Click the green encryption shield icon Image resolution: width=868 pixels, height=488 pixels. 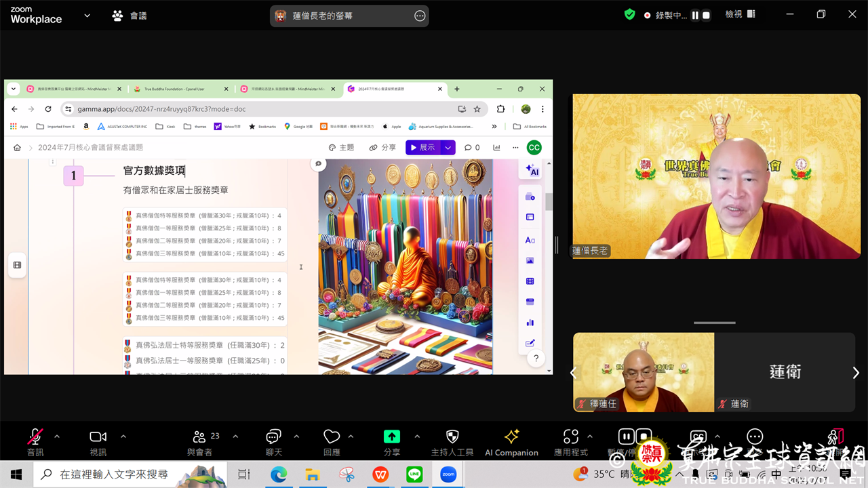coord(630,14)
